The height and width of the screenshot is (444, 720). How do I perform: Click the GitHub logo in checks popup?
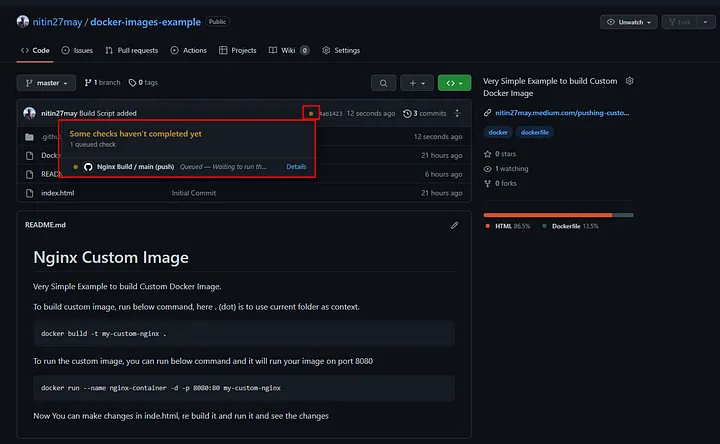(x=88, y=167)
